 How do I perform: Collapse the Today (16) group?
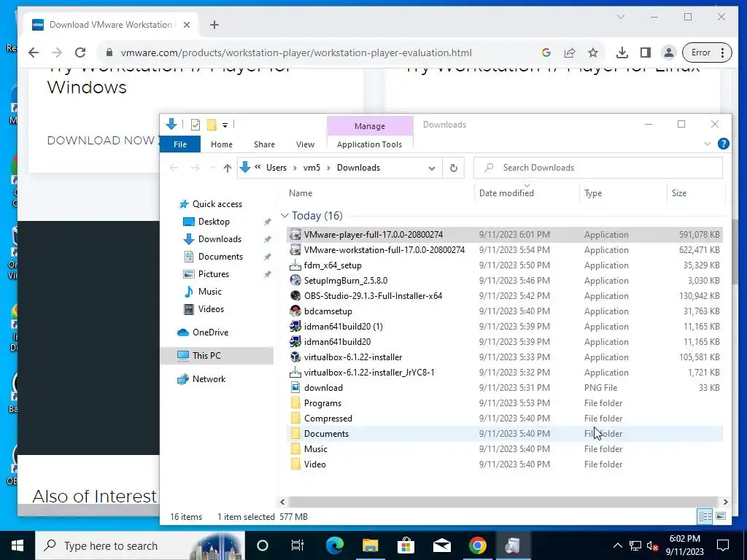(x=285, y=216)
